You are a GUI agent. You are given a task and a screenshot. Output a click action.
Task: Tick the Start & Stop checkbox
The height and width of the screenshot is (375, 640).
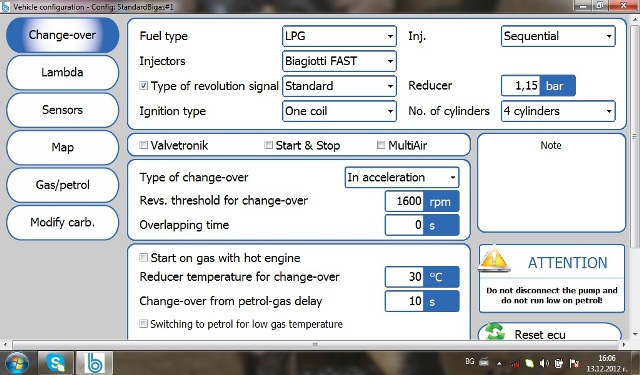[268, 145]
